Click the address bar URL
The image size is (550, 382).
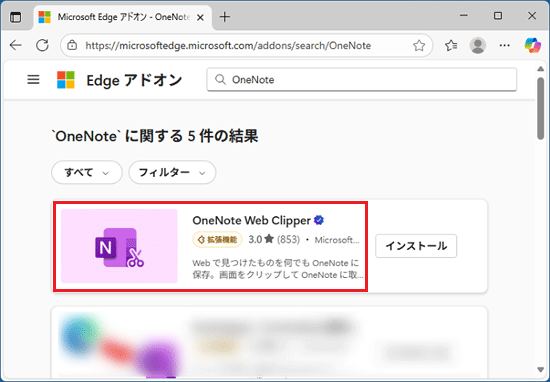tap(228, 46)
